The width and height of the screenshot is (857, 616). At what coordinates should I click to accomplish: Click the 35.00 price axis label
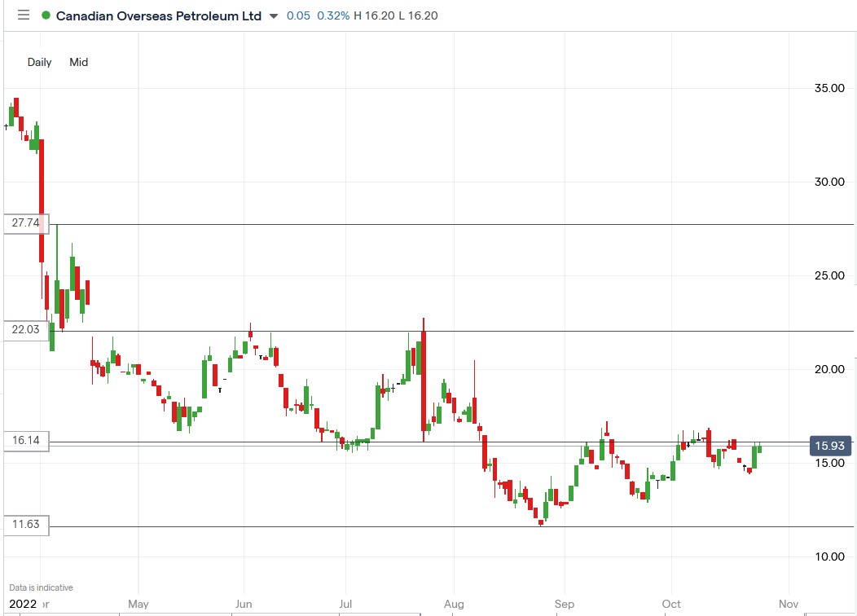[829, 88]
